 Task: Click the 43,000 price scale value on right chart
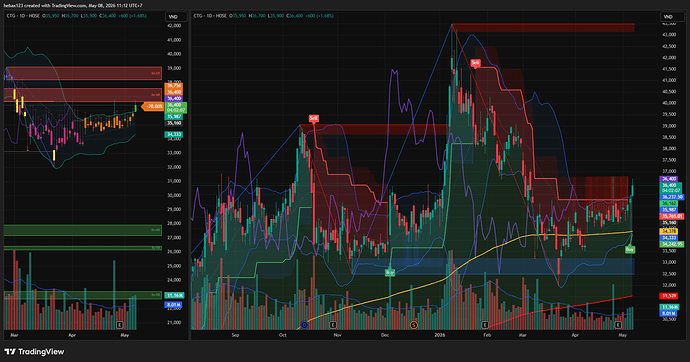pos(669,34)
